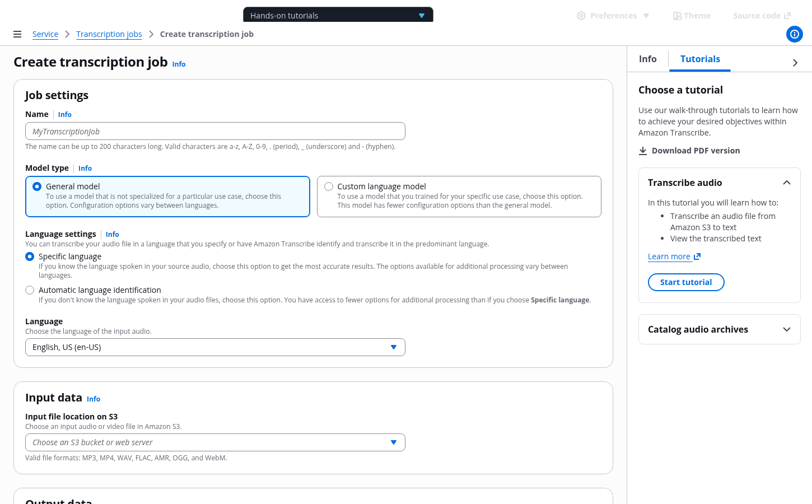This screenshot has width=812, height=504.
Task: Collapse the Transcribe audio tutorial section
Action: 786,183
